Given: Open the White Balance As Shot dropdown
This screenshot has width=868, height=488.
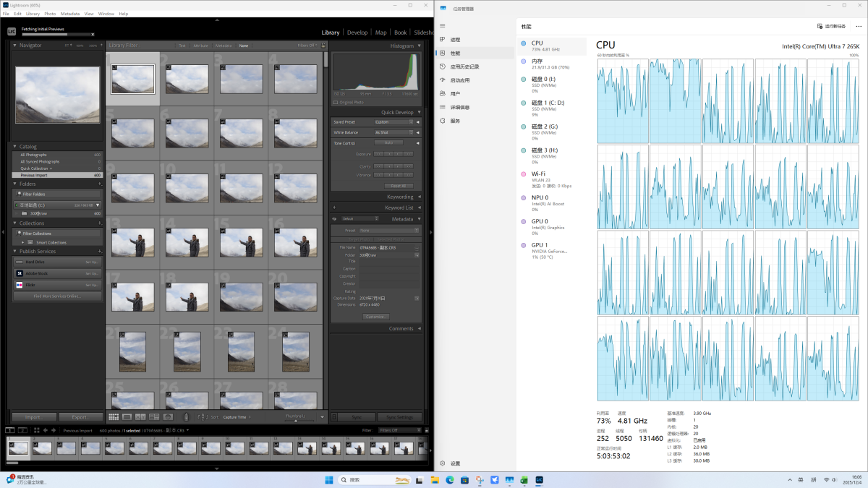Looking at the screenshot, I should 393,133.
